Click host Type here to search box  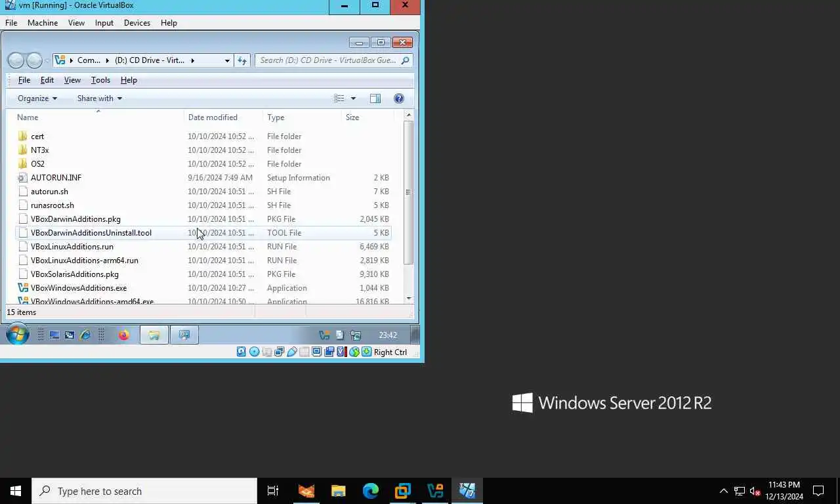click(x=144, y=491)
